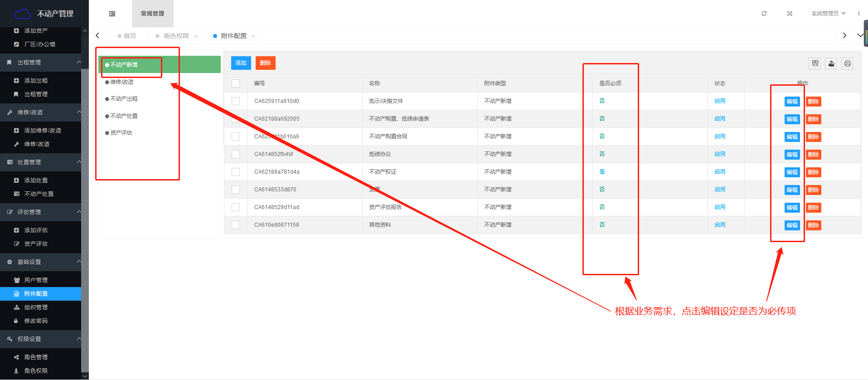This screenshot has width=868, height=380.
Task: Select 不动产出租 attachment category
Action: (x=124, y=99)
